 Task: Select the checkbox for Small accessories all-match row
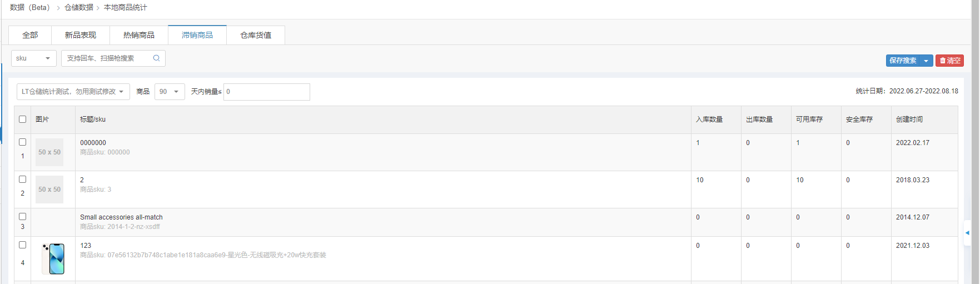[x=23, y=217]
